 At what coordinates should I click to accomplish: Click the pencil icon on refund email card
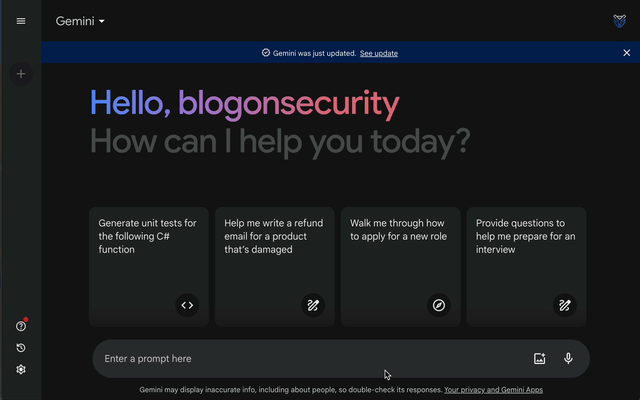click(313, 305)
